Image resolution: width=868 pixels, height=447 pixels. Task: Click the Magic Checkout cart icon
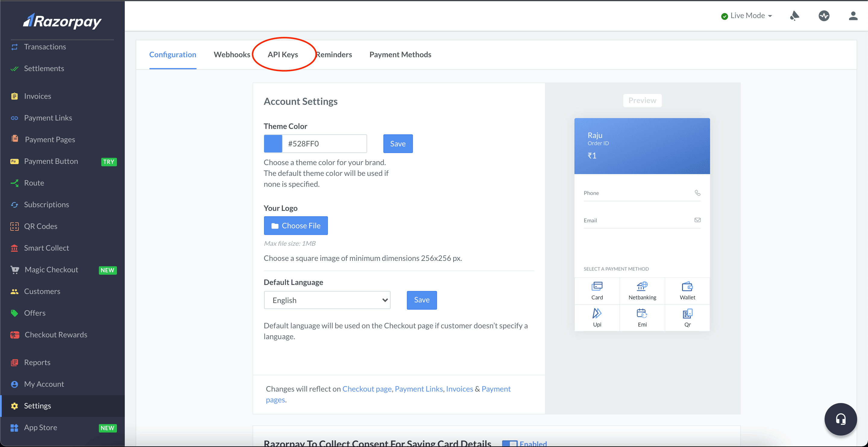[x=15, y=270]
